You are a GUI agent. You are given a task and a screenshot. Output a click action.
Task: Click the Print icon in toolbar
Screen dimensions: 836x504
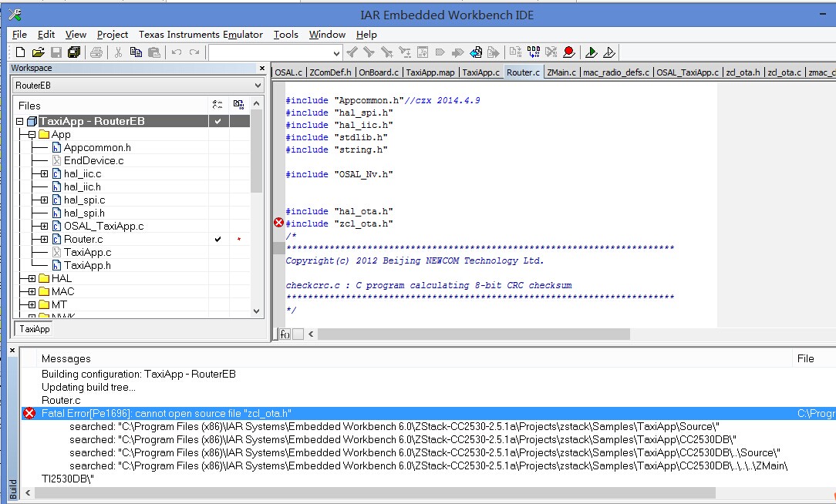(96, 52)
